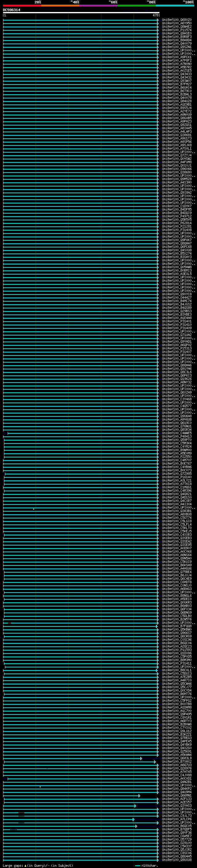Click the shortened alignment bar for UniRef100_Q683L9
Image resolution: width=197 pixels, height=868 pixels.
73,758
